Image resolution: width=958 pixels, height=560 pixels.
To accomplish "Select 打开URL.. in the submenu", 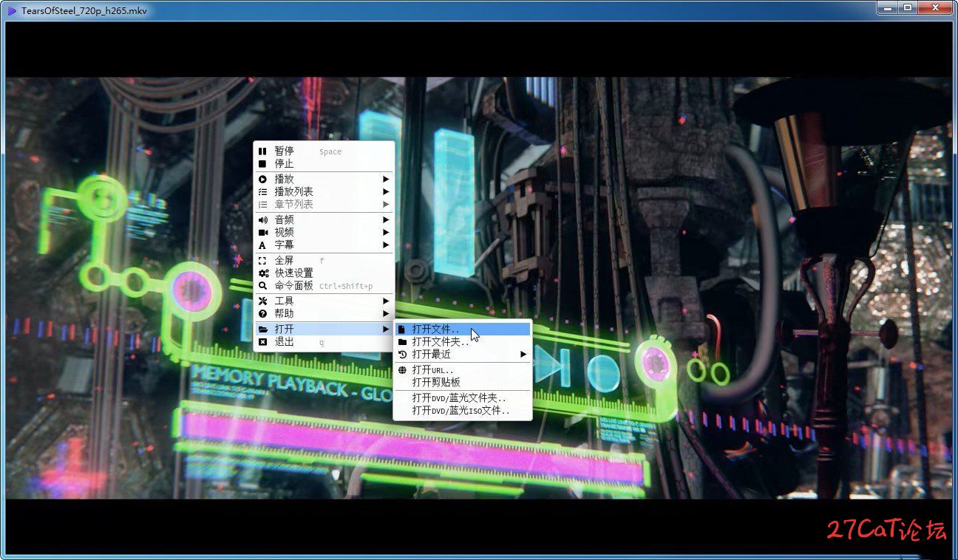I will click(463, 370).
